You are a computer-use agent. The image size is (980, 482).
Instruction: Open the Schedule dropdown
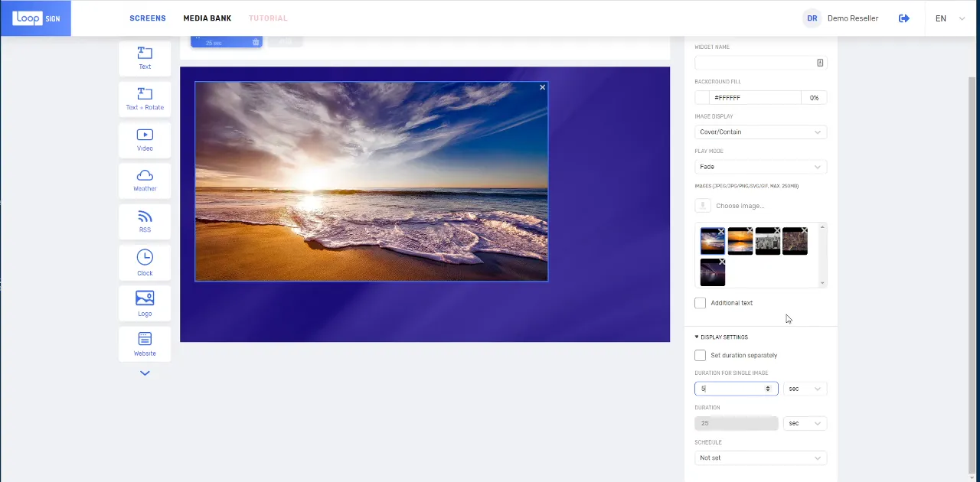point(760,458)
